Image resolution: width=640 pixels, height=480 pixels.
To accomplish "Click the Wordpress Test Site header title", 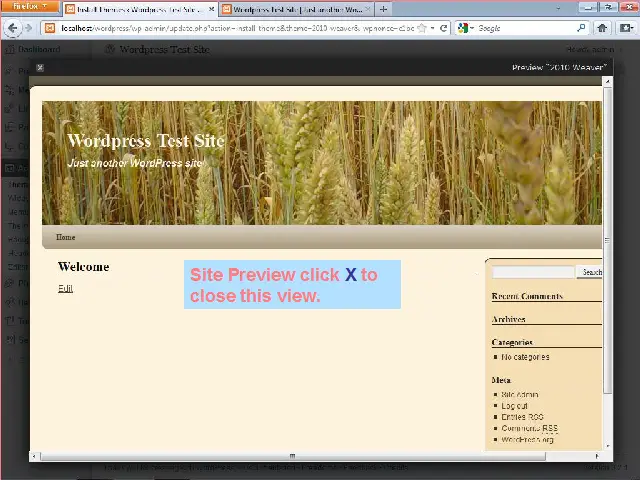I will 146,141.
